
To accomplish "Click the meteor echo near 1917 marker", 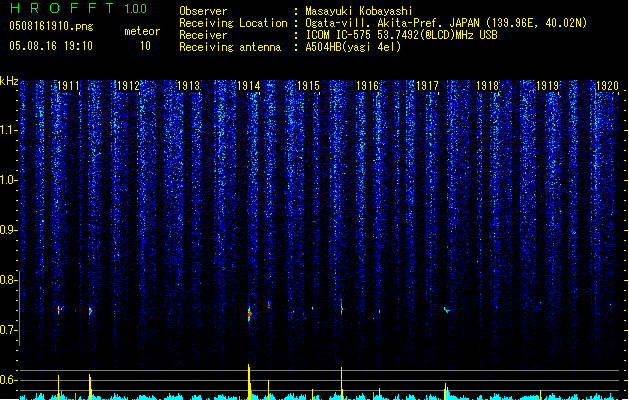I will tap(447, 309).
